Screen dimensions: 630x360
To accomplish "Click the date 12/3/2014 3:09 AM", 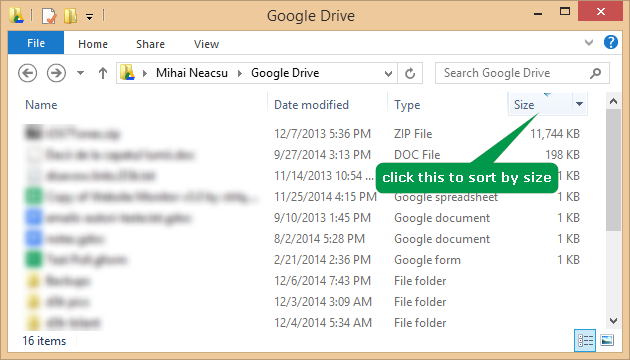I will 323,302.
